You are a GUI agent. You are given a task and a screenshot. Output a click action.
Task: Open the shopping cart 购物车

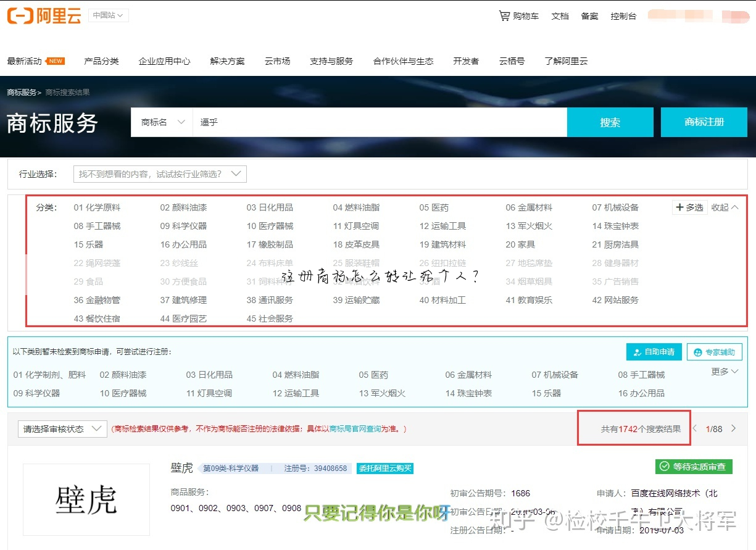click(518, 16)
